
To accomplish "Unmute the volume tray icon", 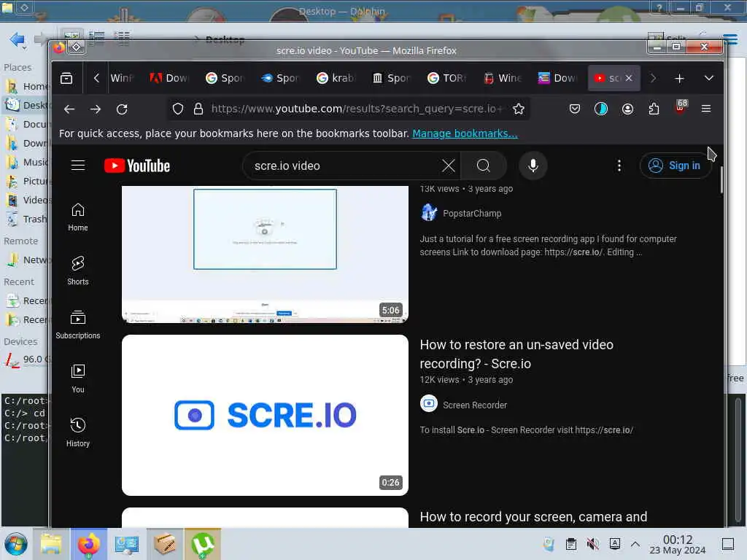I will (x=592, y=544).
